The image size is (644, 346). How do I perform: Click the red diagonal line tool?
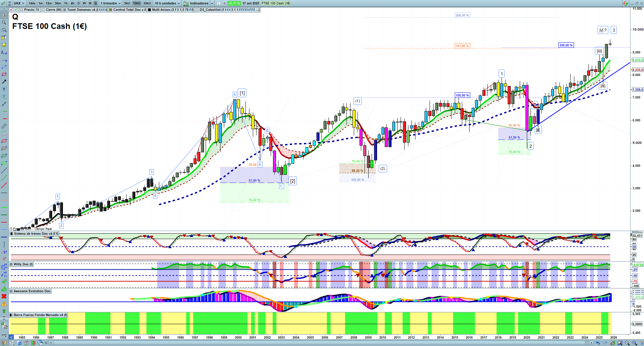tap(4, 185)
